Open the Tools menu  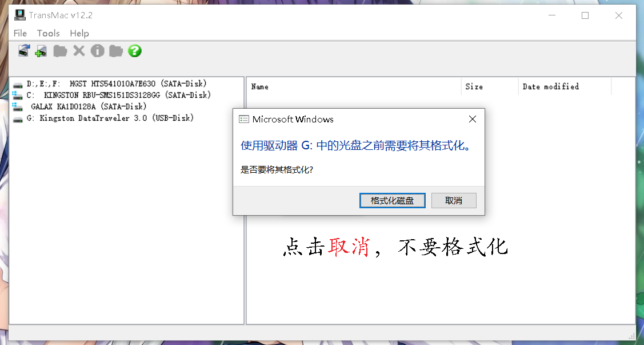pos(48,33)
